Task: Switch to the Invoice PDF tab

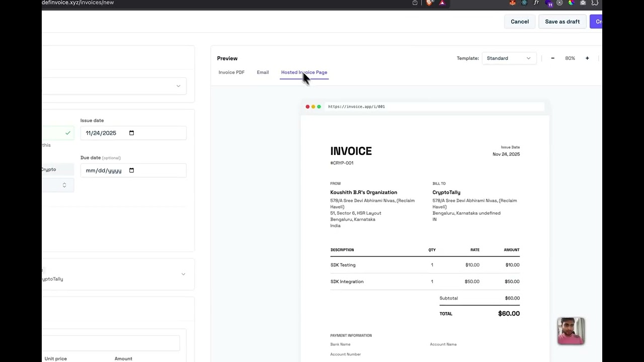Action: point(231,72)
